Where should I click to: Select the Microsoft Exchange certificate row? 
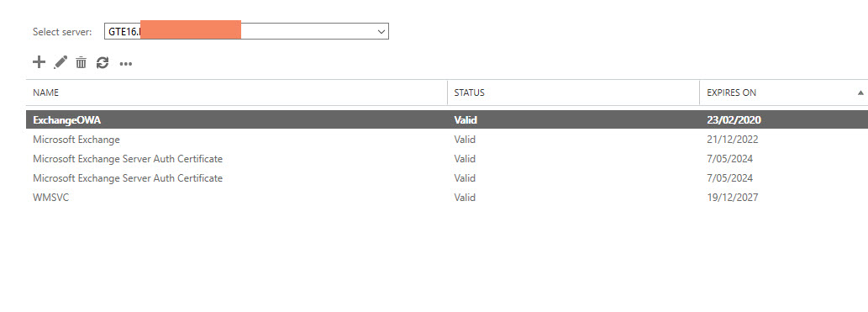point(447,139)
